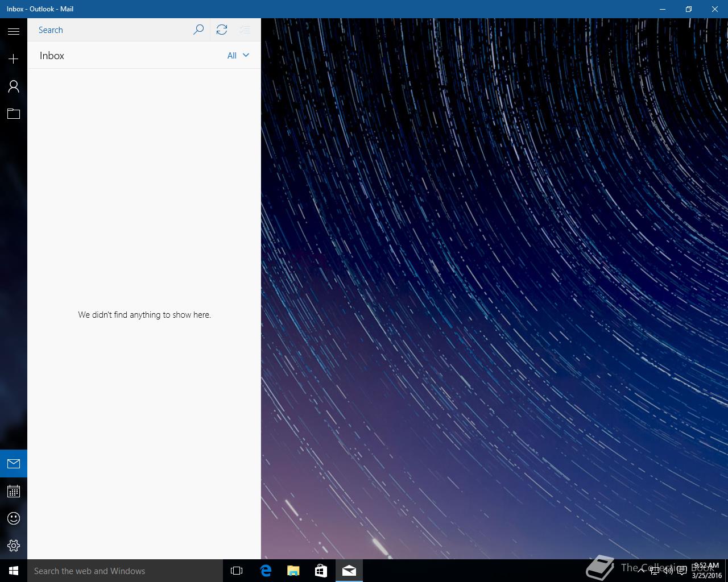Click 'Search the web and Windows' box
728x582 pixels.
(125, 571)
